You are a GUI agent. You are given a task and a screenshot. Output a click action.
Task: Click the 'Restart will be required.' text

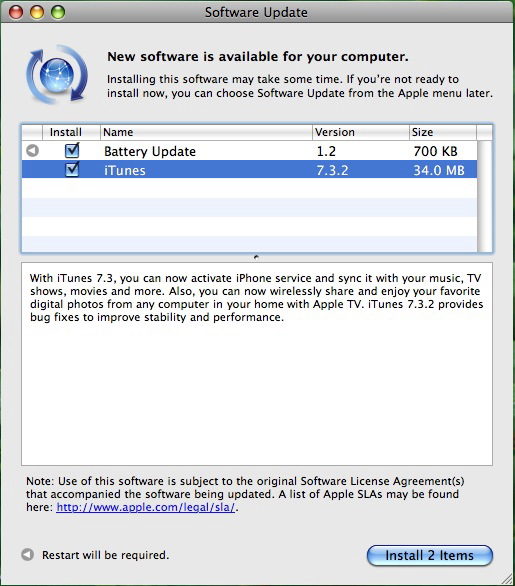coord(105,555)
